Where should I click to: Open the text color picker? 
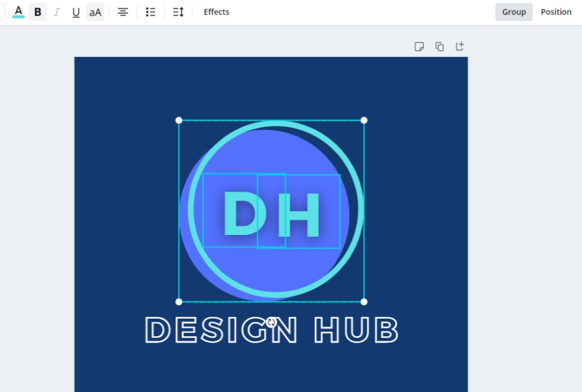click(x=18, y=12)
